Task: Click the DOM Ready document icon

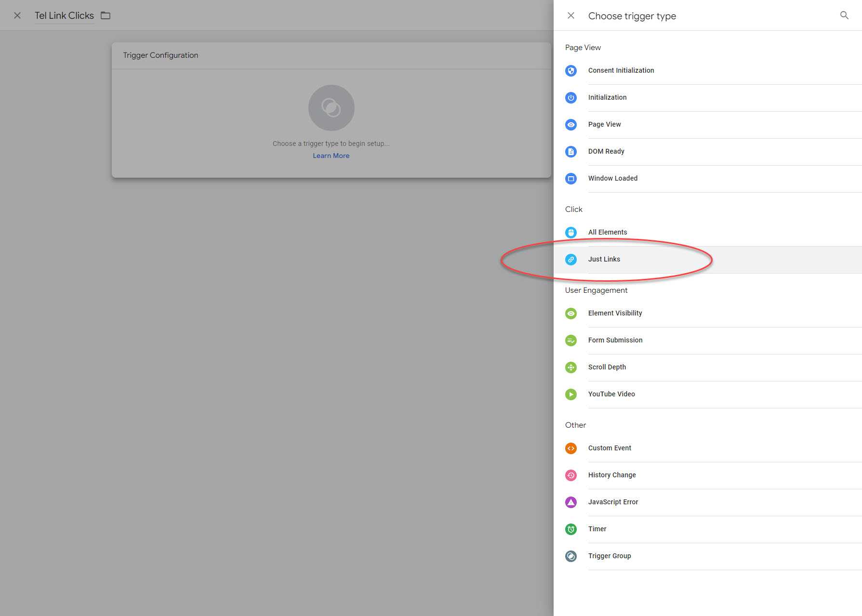Action: (x=571, y=152)
